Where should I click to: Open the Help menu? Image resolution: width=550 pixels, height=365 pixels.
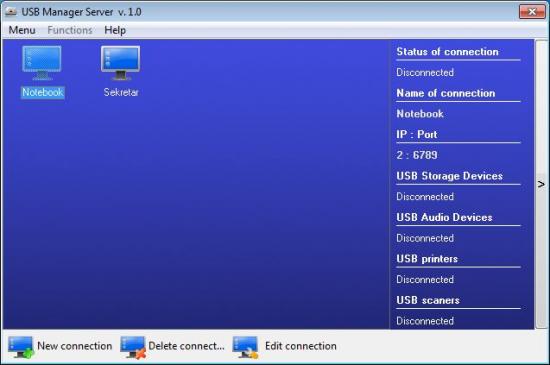click(x=115, y=30)
